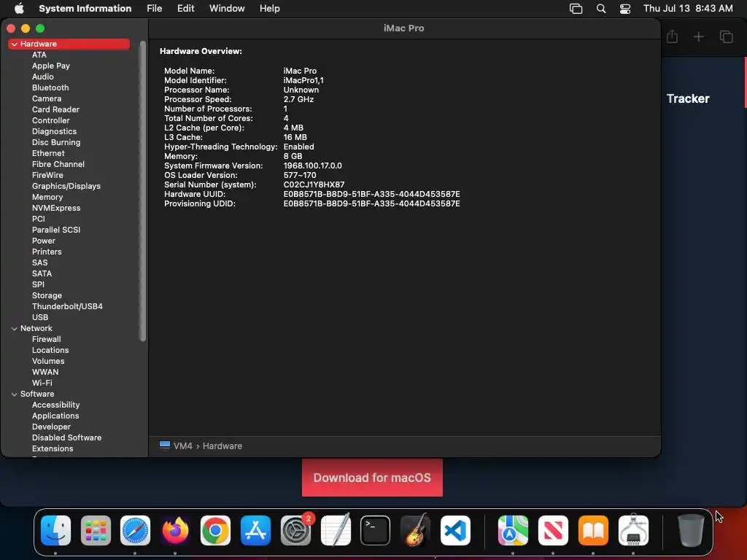Select USB in the sidebar
The height and width of the screenshot is (560, 747).
[x=40, y=318]
